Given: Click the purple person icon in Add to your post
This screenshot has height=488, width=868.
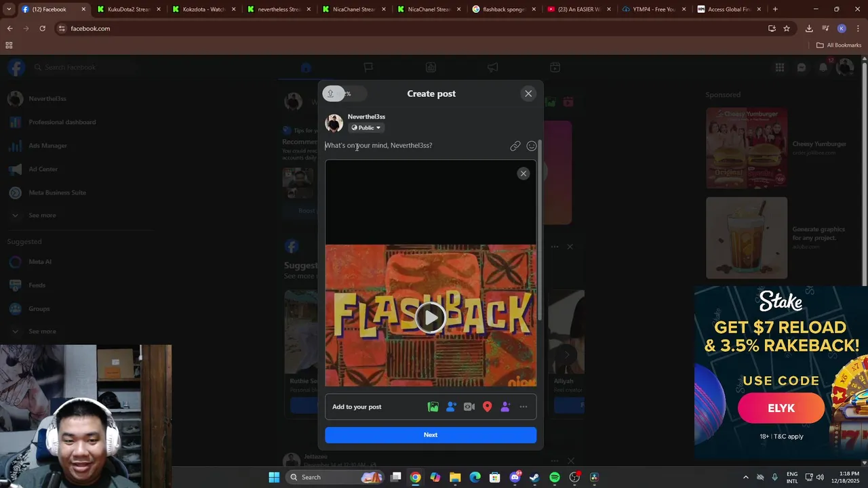Looking at the screenshot, I should (x=505, y=407).
